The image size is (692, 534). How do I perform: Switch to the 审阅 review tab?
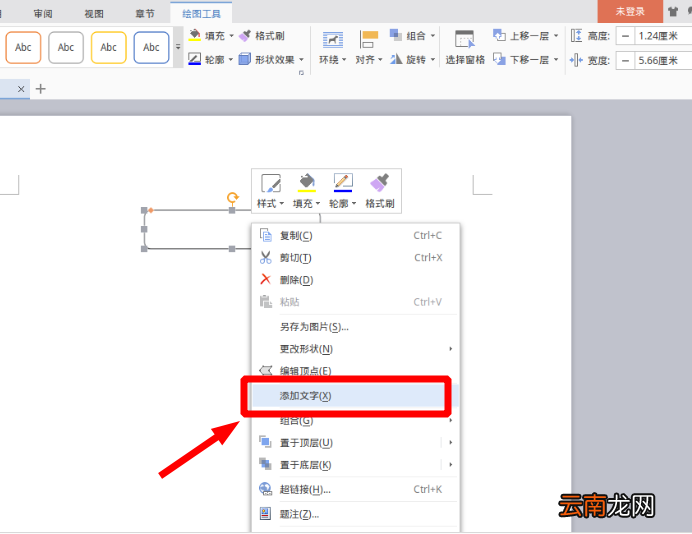pyautogui.click(x=43, y=14)
